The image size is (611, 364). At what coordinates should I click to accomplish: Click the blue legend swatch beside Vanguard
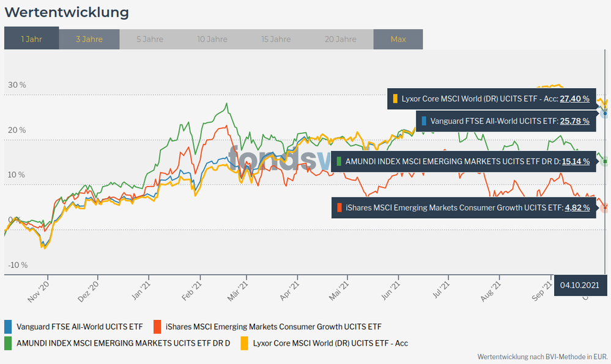[8, 326]
